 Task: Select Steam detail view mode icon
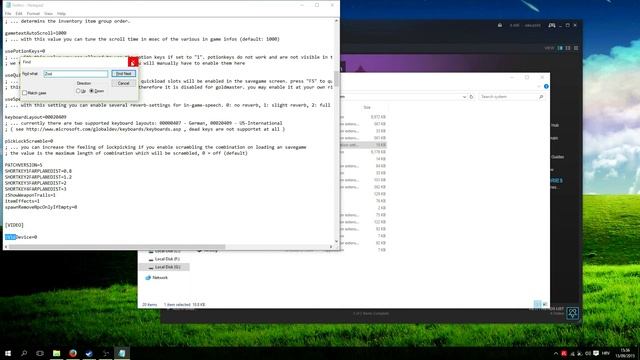pos(560,48)
